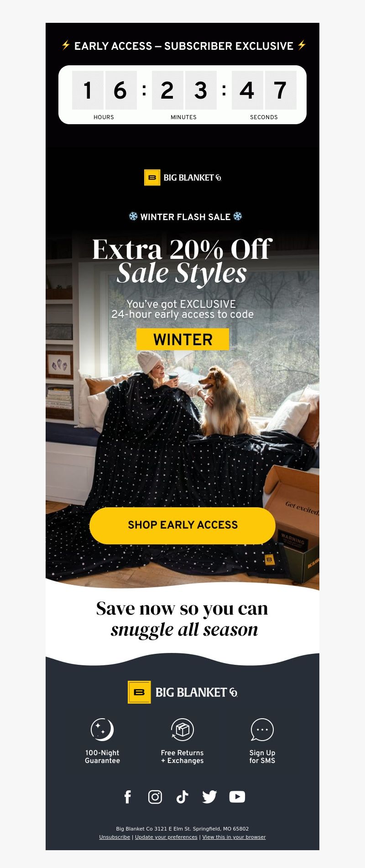
Task: Click the 100-Night Guarantee moon icon
Action: [102, 730]
